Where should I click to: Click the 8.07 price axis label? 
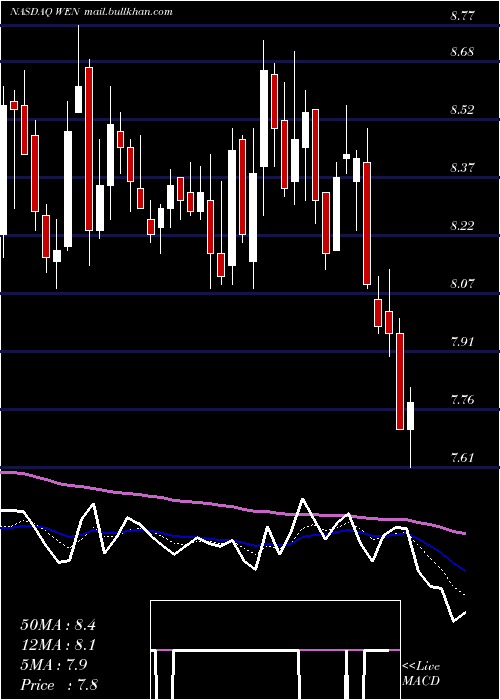[462, 283]
